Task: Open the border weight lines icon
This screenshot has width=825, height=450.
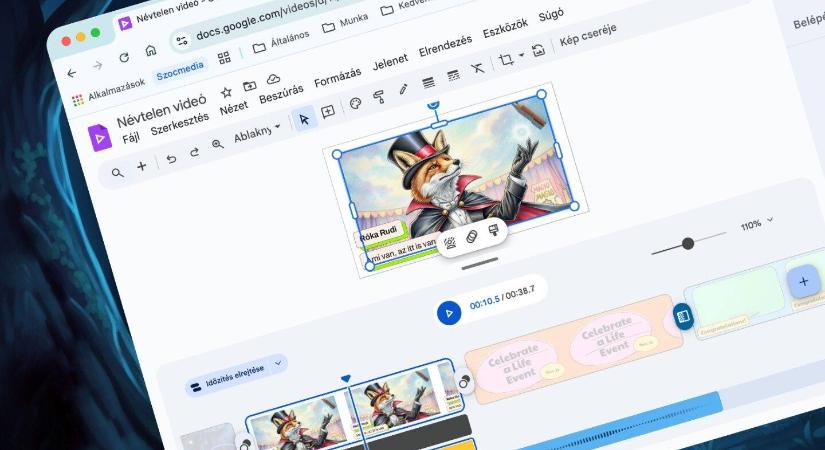Action: (428, 83)
